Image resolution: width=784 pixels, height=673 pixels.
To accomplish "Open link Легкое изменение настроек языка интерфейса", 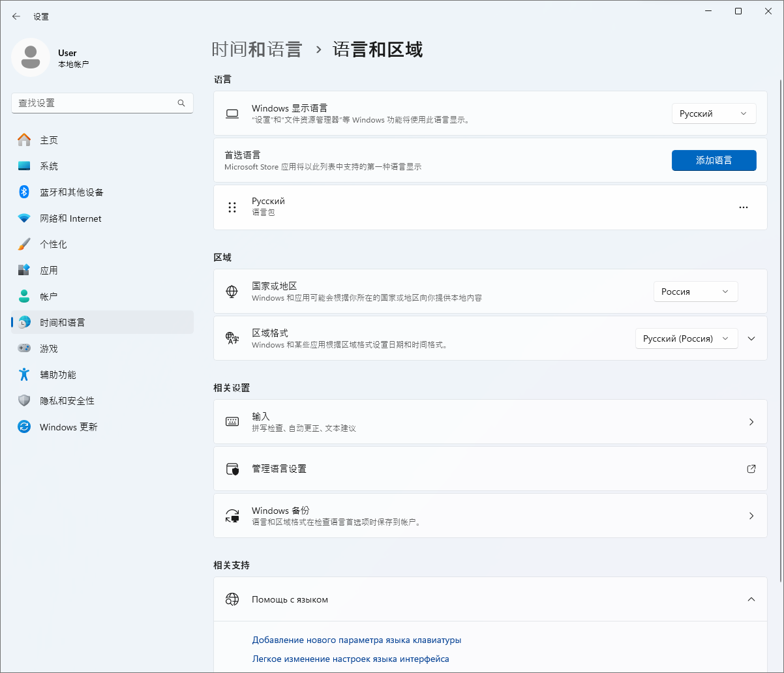I will point(350,659).
